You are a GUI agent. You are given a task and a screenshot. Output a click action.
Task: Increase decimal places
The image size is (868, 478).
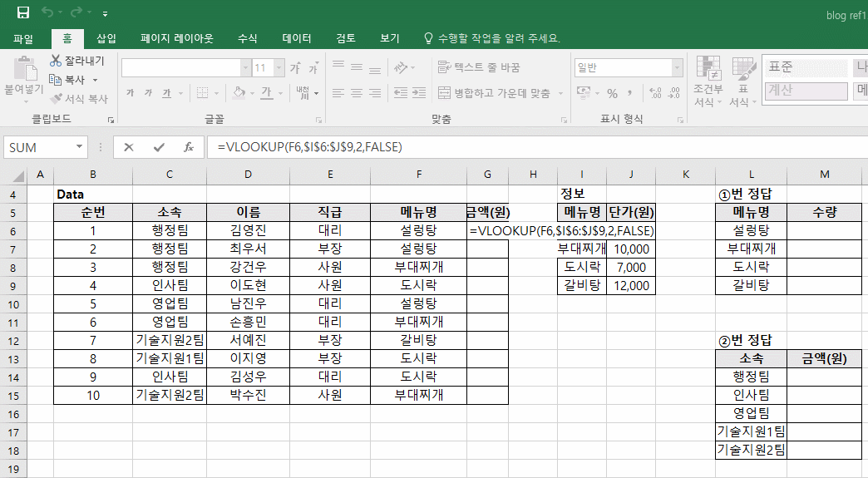point(655,93)
